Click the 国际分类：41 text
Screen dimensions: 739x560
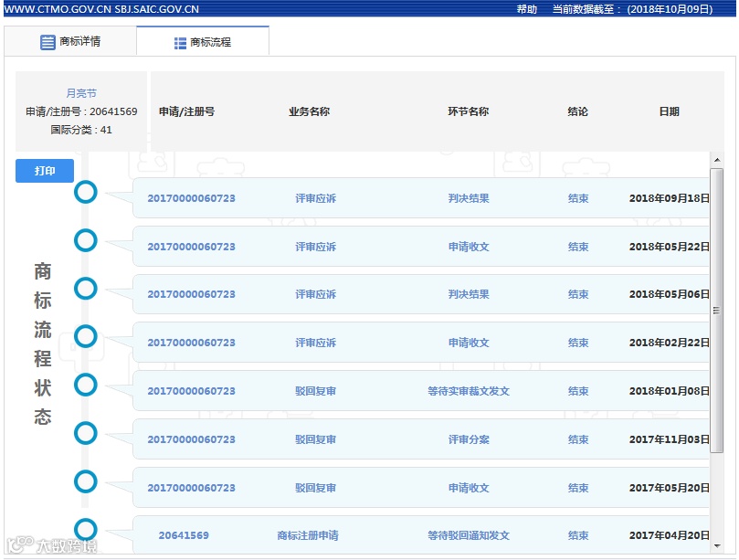pos(81,130)
